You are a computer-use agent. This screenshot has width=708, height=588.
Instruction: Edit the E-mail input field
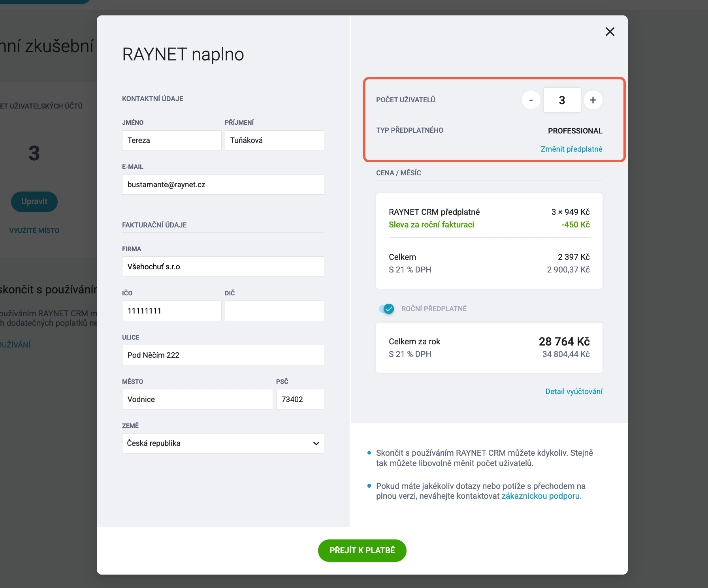223,184
